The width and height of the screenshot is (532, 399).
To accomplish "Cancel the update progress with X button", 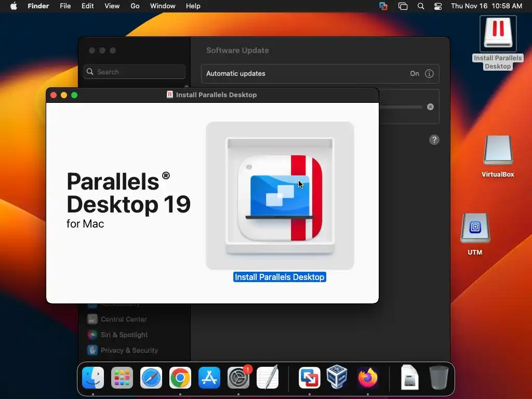I will coord(430,107).
